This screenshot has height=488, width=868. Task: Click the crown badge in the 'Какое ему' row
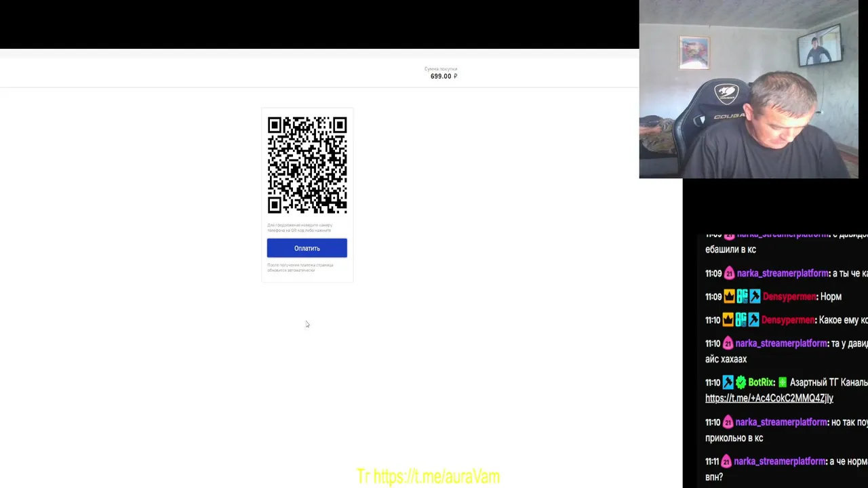[x=729, y=320]
